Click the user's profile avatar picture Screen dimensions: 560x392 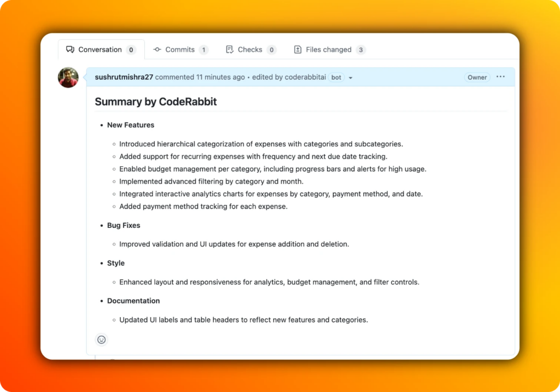point(67,77)
